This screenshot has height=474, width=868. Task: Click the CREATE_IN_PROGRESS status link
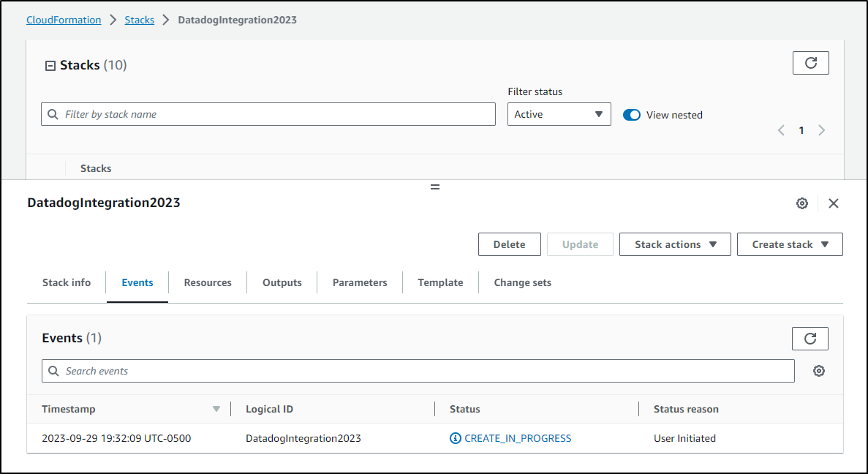pyautogui.click(x=518, y=439)
